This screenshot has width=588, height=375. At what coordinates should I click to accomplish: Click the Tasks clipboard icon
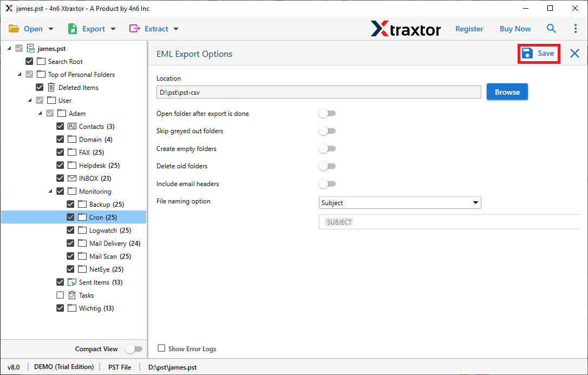[x=72, y=295]
